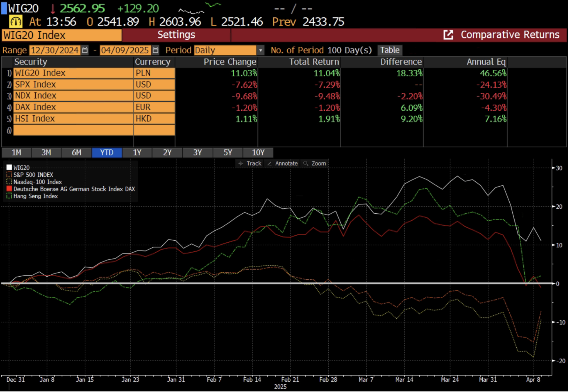Screen dimensions: 568x392
Task: Switch to the 6M range tab
Action: coord(76,152)
